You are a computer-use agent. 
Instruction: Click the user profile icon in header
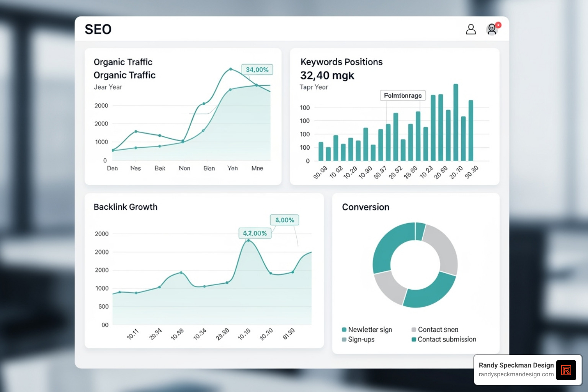coord(471,29)
